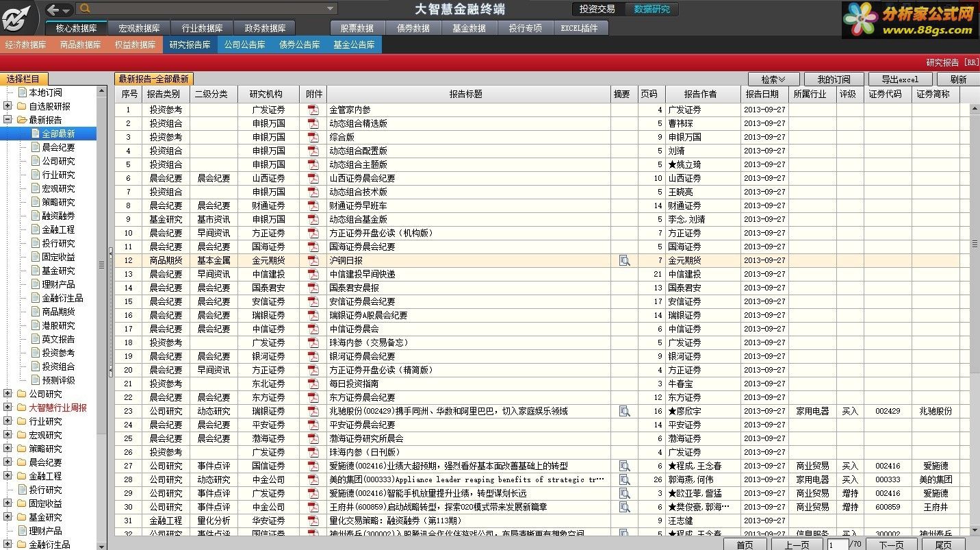Expand the 公司研究 tree node
Viewport: 980px width, 550px height.
pos(8,394)
